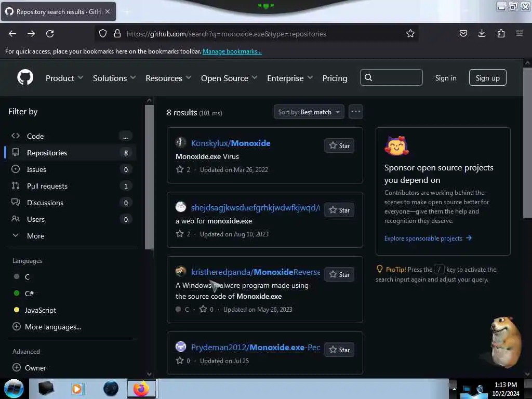Star the Konskylux/Monoxide repository
This screenshot has width=532, height=399.
pos(339,145)
